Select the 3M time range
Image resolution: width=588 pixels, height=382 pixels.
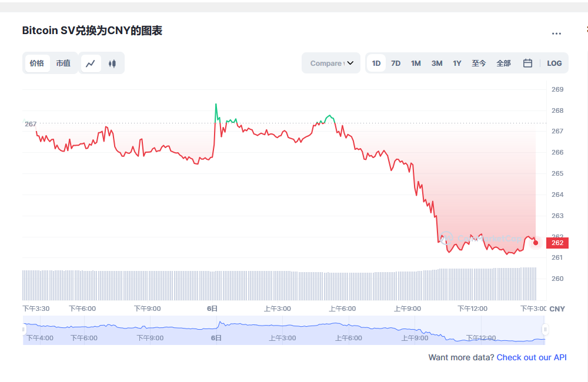point(436,63)
